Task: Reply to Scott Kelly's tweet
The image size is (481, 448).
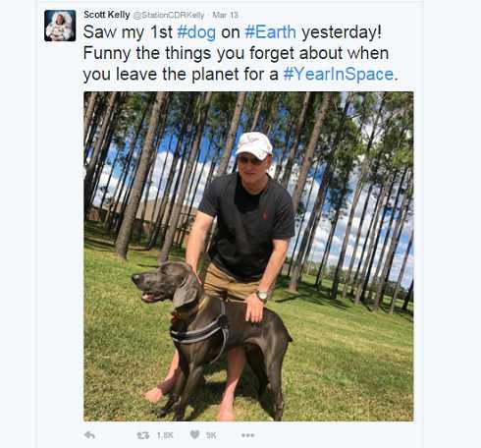Action: pos(89,435)
